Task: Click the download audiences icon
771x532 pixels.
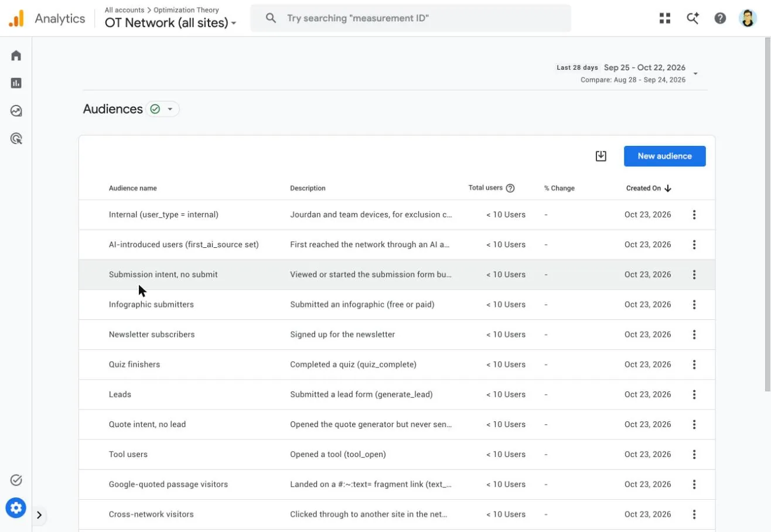Action: pos(601,156)
